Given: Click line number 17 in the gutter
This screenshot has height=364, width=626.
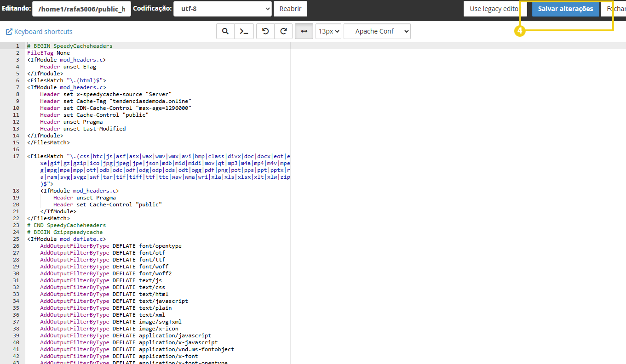Looking at the screenshot, I should pyautogui.click(x=16, y=156).
